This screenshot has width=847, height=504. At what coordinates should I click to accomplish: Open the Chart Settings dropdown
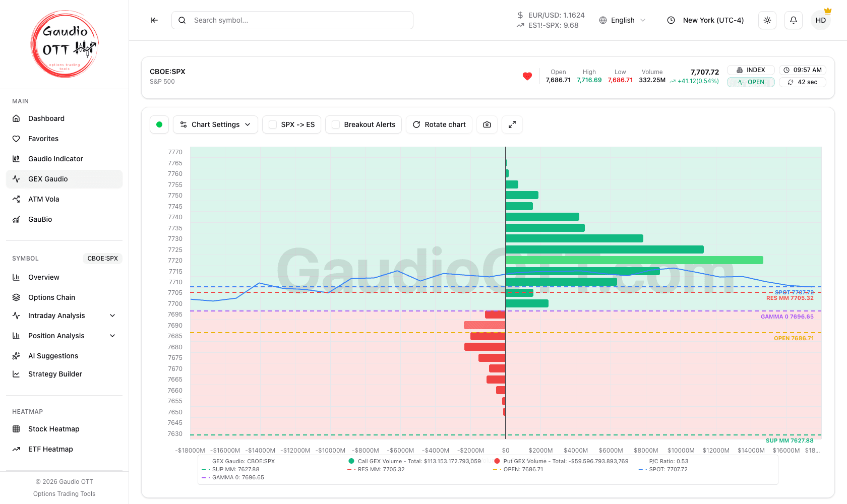pyautogui.click(x=215, y=124)
